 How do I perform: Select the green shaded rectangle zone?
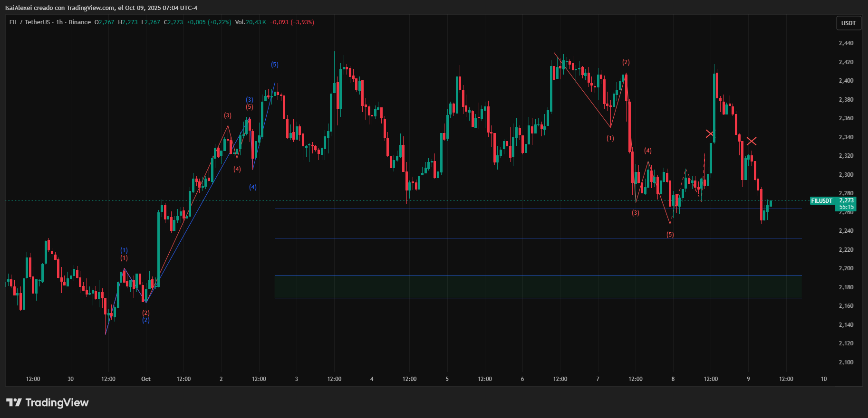pyautogui.click(x=538, y=286)
